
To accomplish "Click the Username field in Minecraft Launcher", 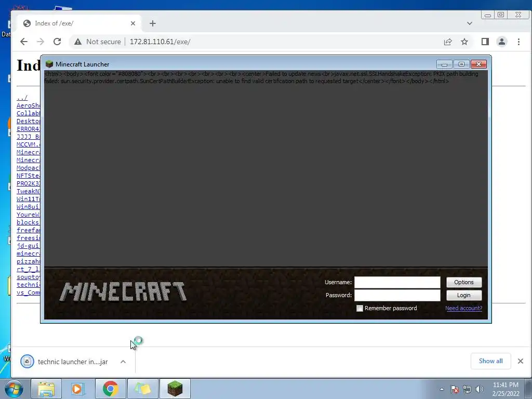I will pos(397,282).
